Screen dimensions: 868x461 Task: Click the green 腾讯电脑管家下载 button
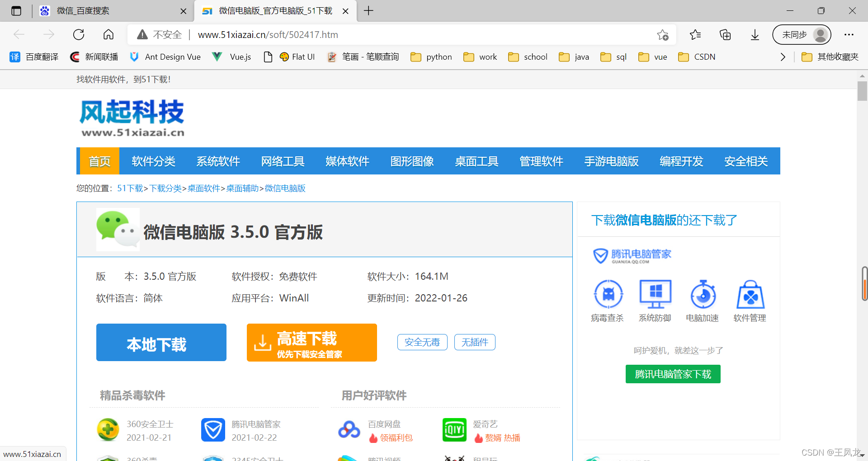tap(673, 374)
